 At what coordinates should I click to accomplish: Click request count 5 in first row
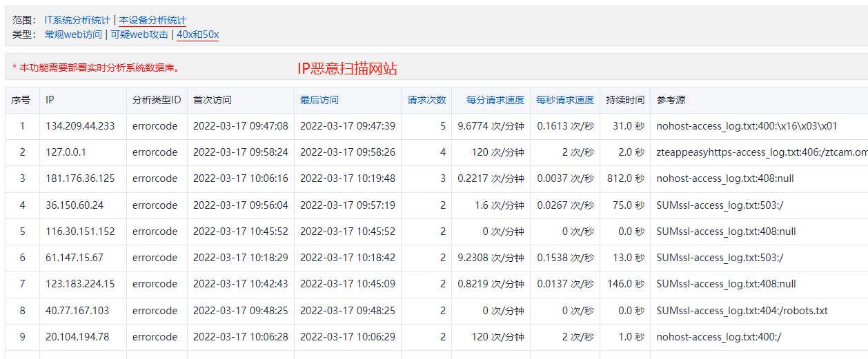coord(443,126)
